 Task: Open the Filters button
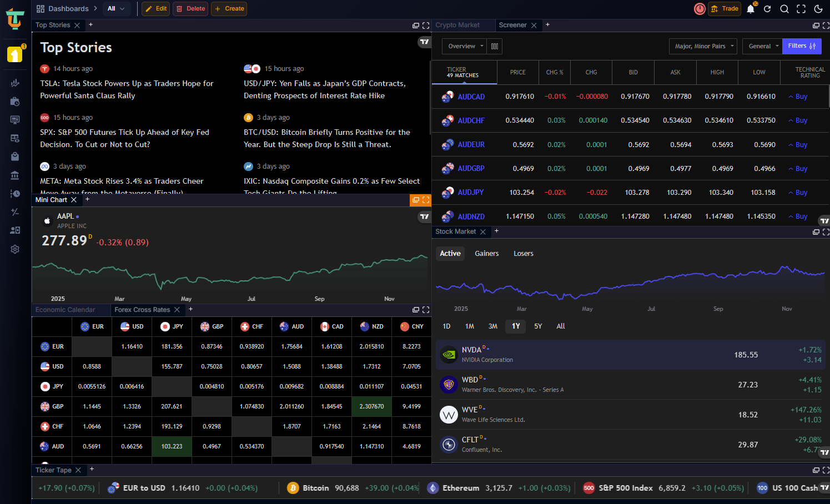[x=802, y=46]
